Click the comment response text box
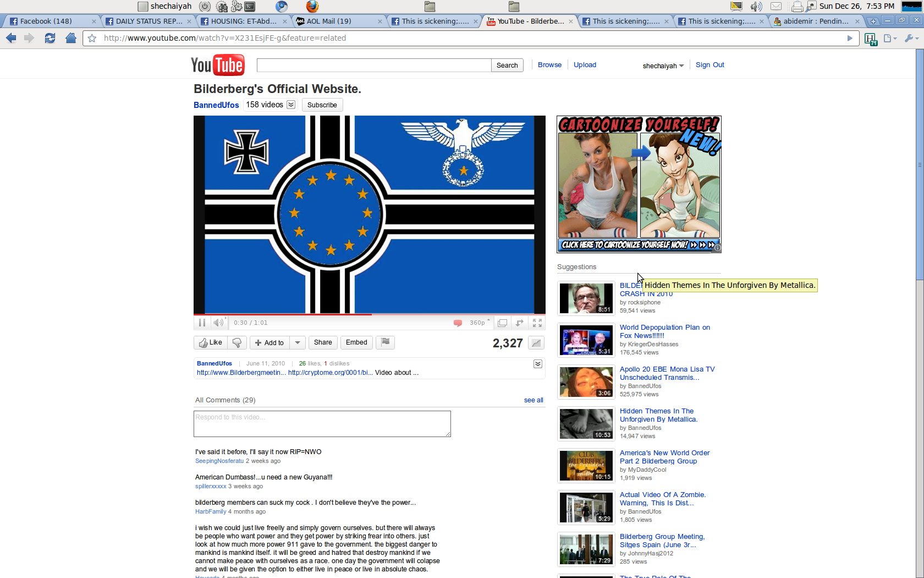This screenshot has height=578, width=924. (322, 424)
